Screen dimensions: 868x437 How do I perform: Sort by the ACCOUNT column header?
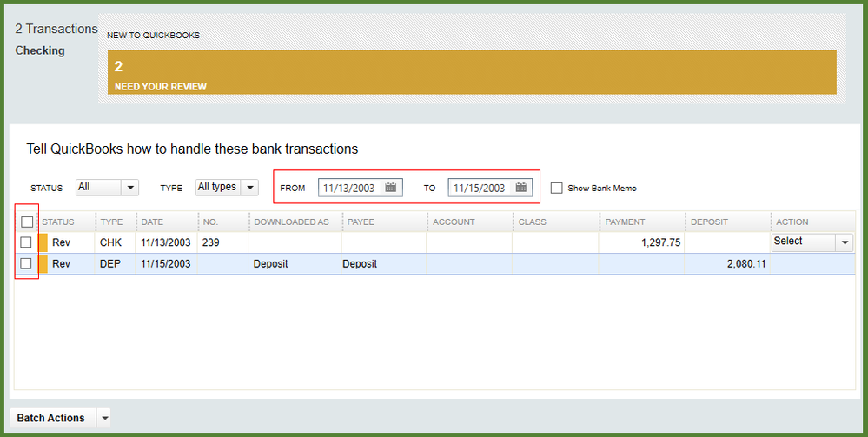(x=454, y=222)
